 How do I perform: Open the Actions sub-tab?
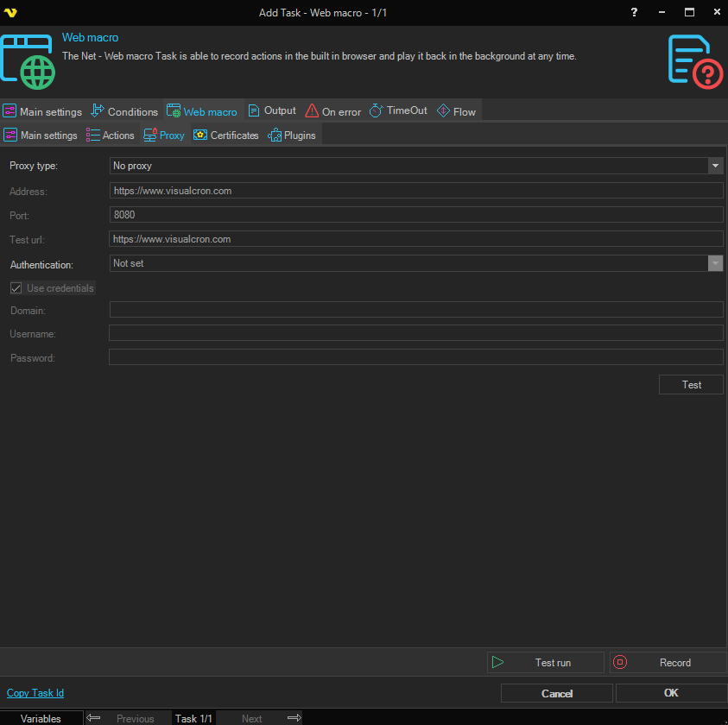pyautogui.click(x=111, y=136)
